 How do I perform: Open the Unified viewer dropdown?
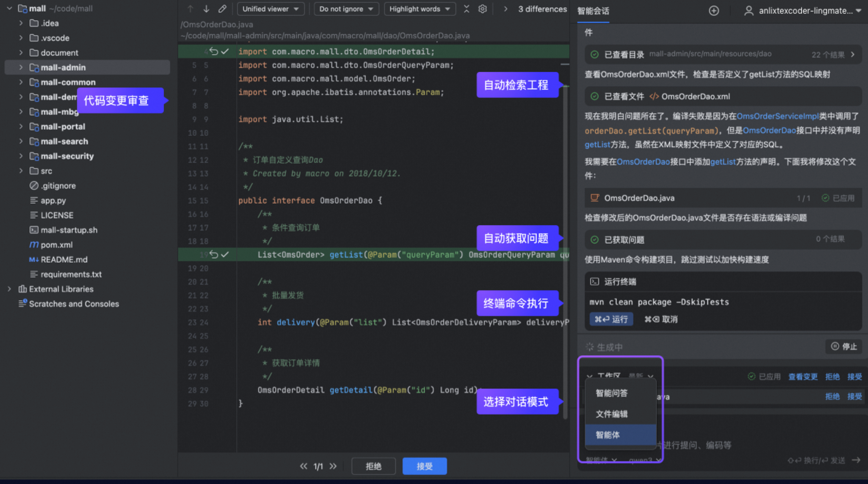click(x=271, y=9)
